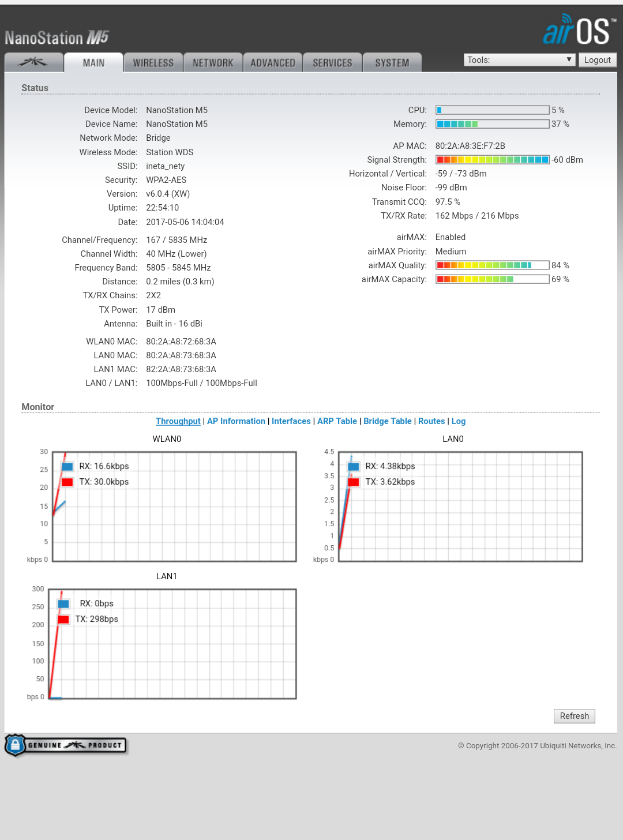Click the blue RX legend swatch in LAN0 graph
The image size is (623, 840).
pyautogui.click(x=354, y=466)
